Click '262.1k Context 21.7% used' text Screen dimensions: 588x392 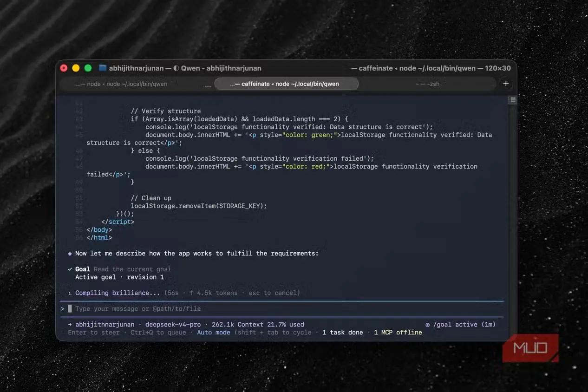coord(258,325)
